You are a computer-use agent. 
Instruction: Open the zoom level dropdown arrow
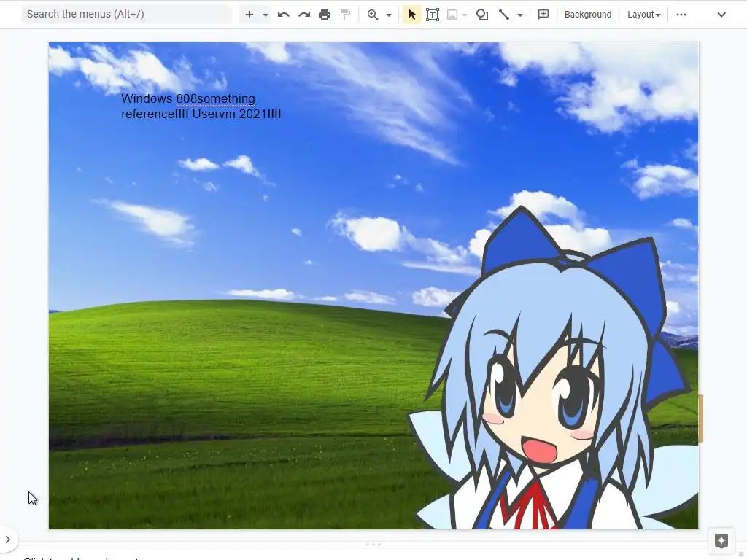pos(389,15)
